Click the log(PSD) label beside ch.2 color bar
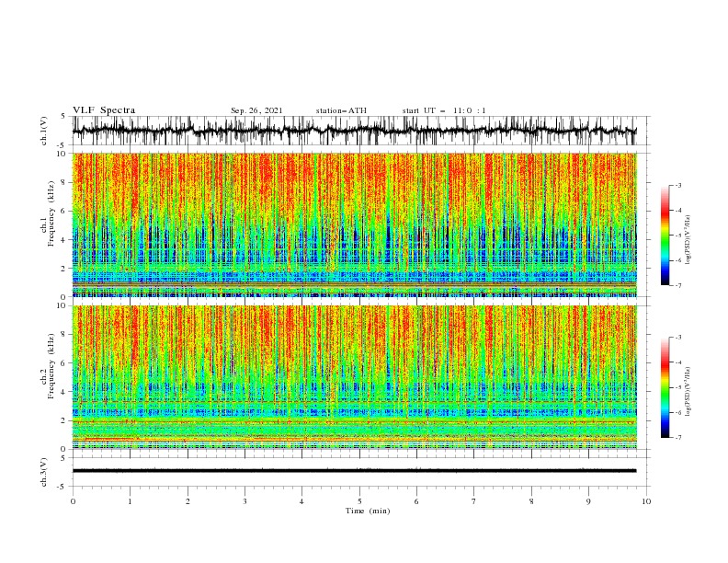728x563 pixels. (x=688, y=392)
